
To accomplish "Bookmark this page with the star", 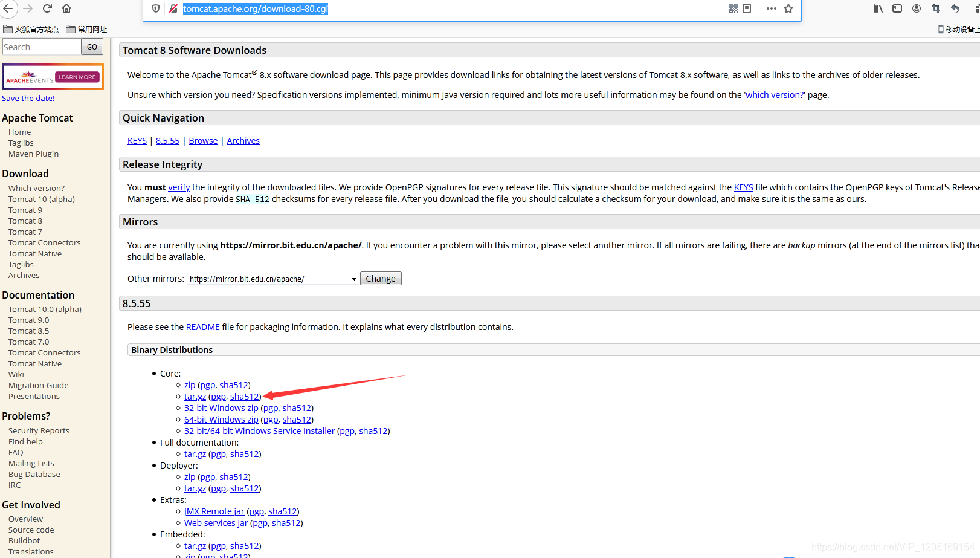I will point(788,8).
